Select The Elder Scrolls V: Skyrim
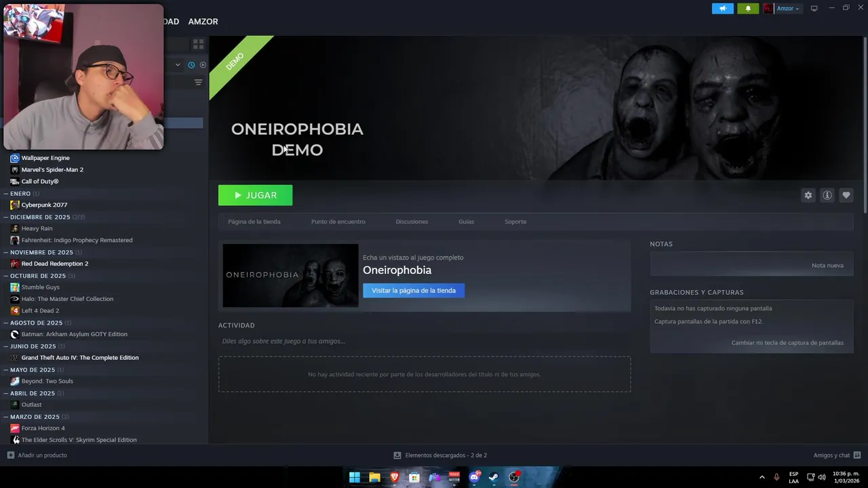This screenshot has height=488, width=868. click(79, 440)
